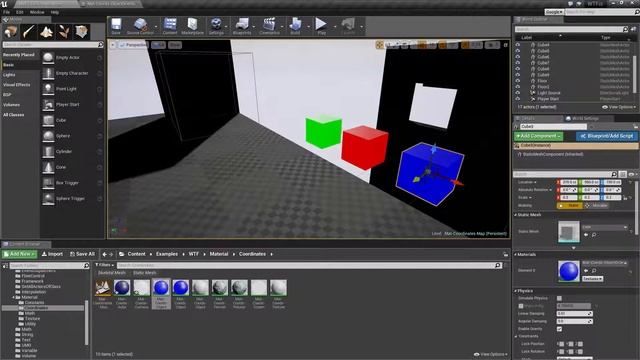Click the Save All button
The width and height of the screenshot is (640, 360).
pos(82,254)
